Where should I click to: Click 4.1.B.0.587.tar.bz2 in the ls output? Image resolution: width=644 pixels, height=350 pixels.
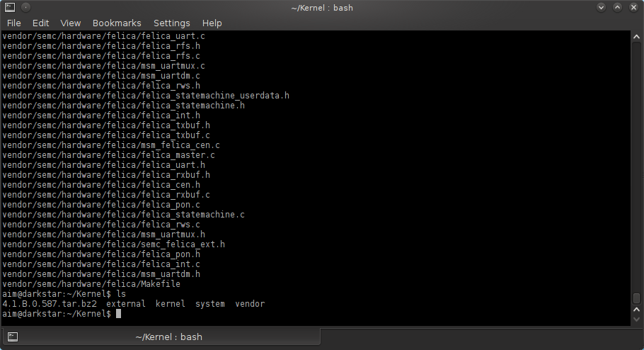pos(50,304)
